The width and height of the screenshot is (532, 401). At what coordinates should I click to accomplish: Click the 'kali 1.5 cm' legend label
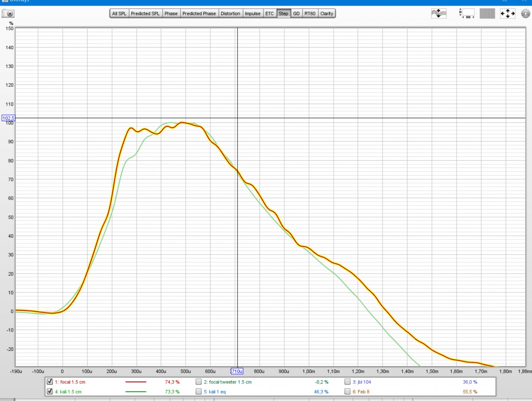pos(68,392)
